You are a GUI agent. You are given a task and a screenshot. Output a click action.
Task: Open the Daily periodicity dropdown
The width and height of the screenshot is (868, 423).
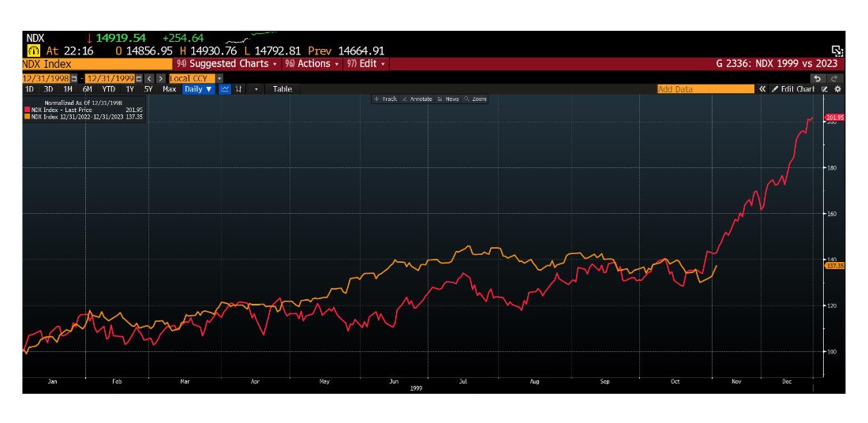198,89
